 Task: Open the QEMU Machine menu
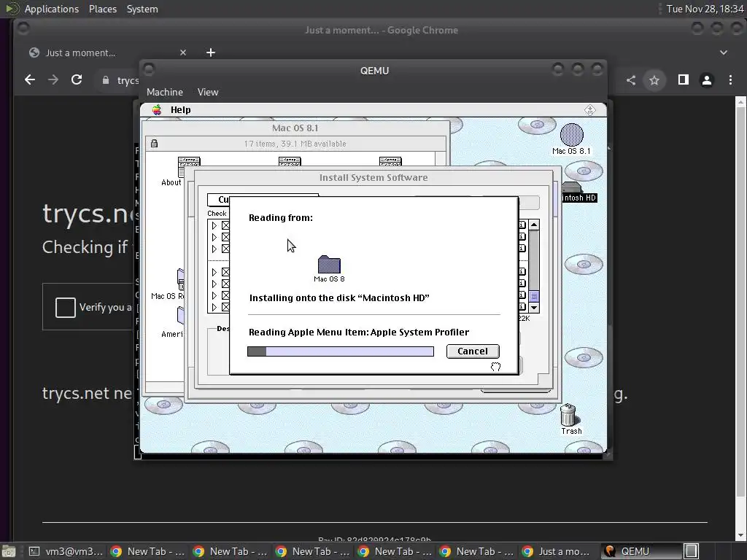165,92
